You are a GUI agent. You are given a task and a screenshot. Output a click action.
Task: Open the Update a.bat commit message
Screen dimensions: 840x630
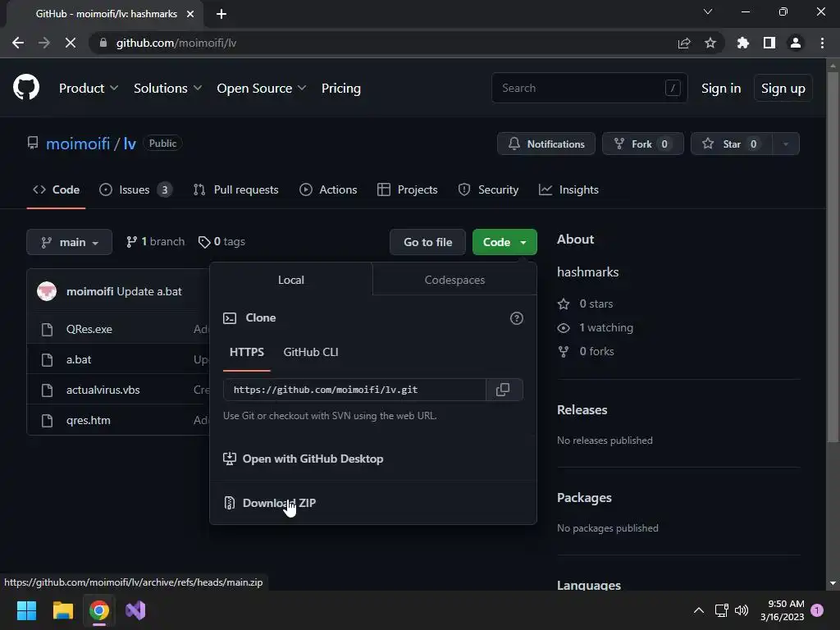tap(149, 291)
